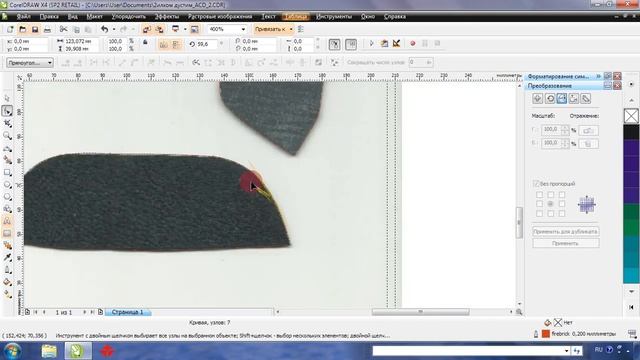Open Rotate tab in Transformation docker

click(x=550, y=98)
